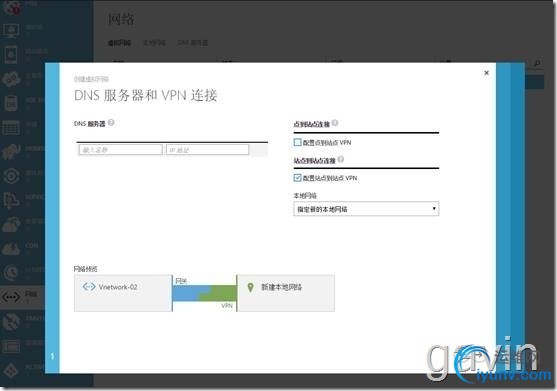Image resolution: width=557 pixels, height=391 pixels.
Task: Open the HDInsight elephant icon
Action: click(x=11, y=151)
